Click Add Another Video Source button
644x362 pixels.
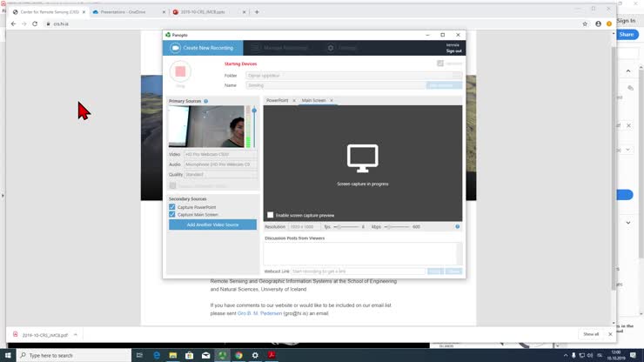212,225
